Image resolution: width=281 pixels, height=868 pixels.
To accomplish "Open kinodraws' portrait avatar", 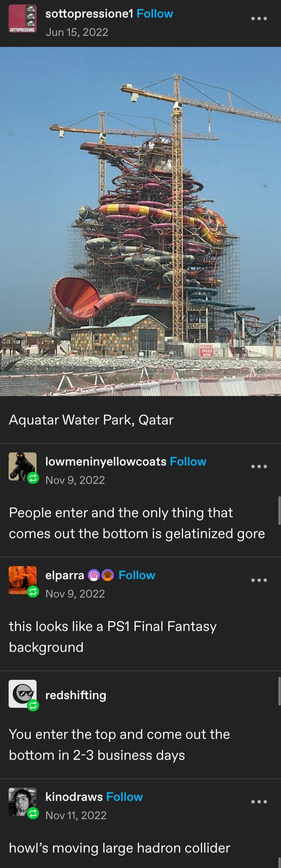I will coord(22,802).
